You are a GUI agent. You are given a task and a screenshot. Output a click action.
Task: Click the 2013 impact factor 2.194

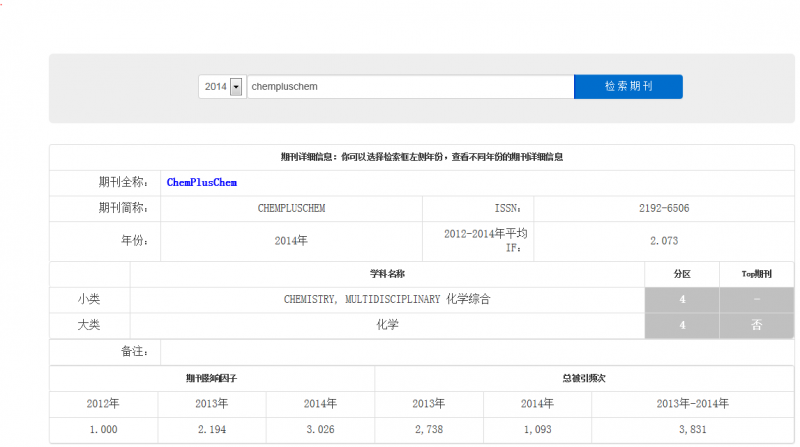[212, 430]
